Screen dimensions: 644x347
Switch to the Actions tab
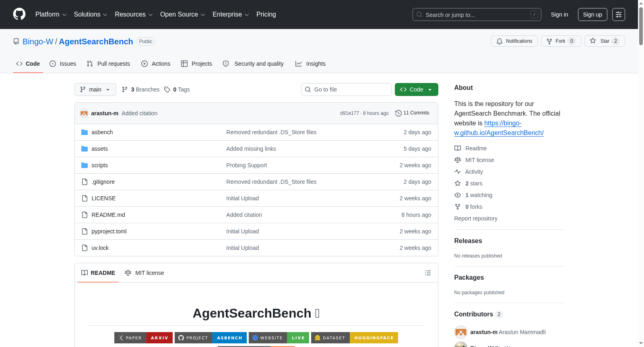pos(156,64)
